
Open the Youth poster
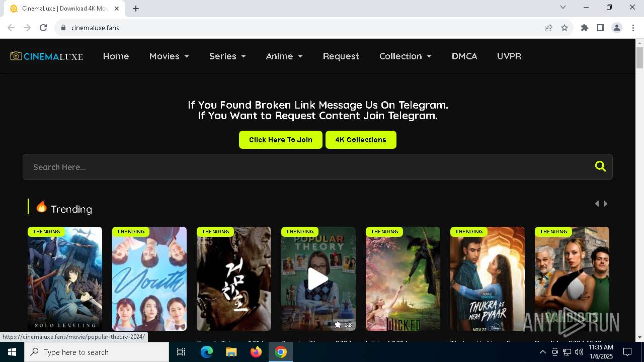click(149, 279)
